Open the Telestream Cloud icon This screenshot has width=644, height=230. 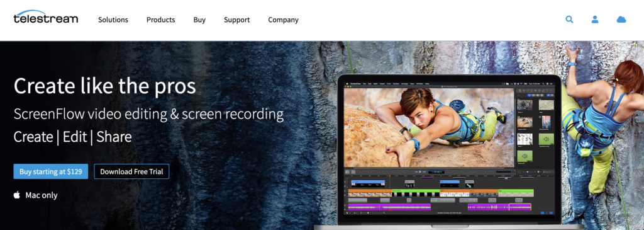[621, 20]
